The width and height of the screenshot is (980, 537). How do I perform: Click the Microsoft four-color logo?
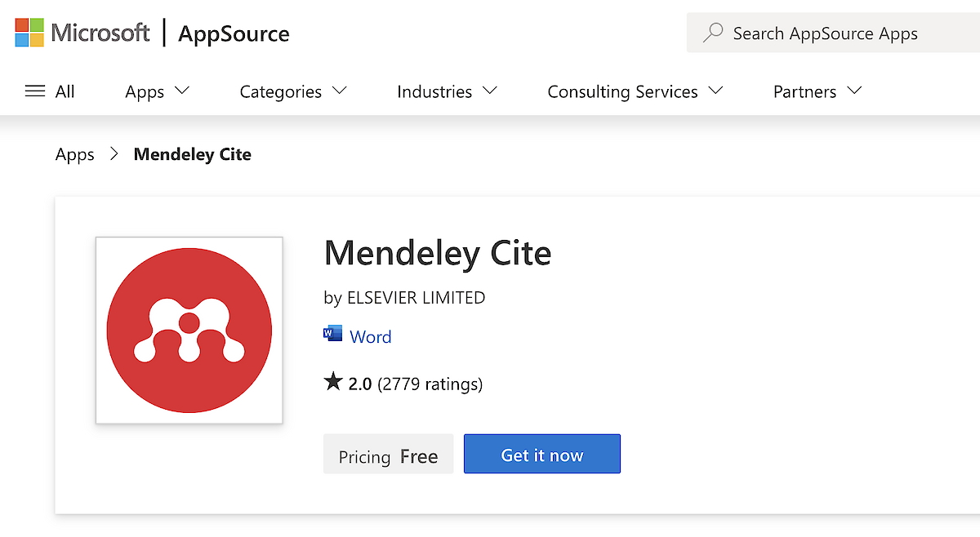pos(29,33)
